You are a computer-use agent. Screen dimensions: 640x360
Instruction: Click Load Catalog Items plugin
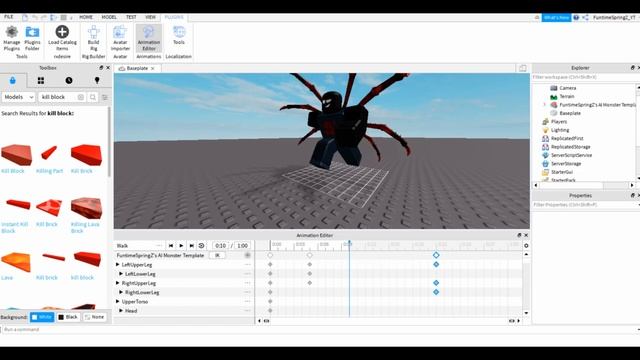[x=62, y=38]
